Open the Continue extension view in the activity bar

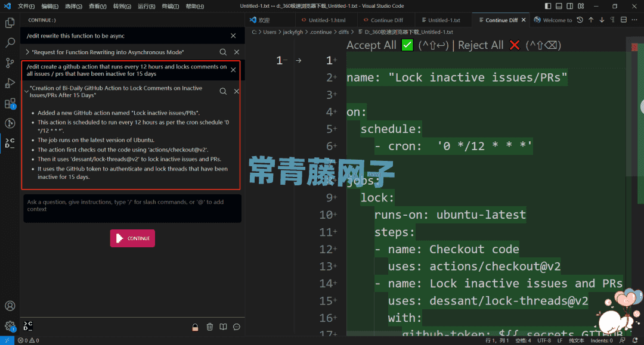10,143
